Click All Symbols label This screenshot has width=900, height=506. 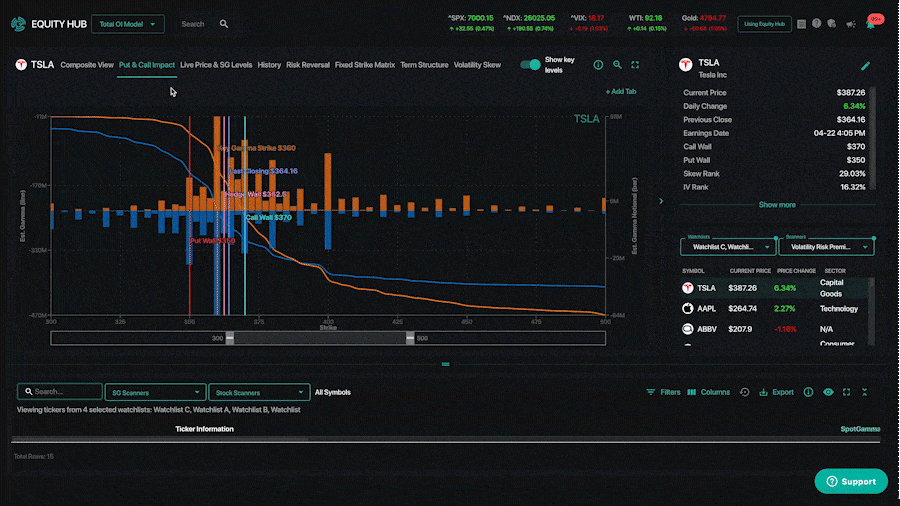332,392
